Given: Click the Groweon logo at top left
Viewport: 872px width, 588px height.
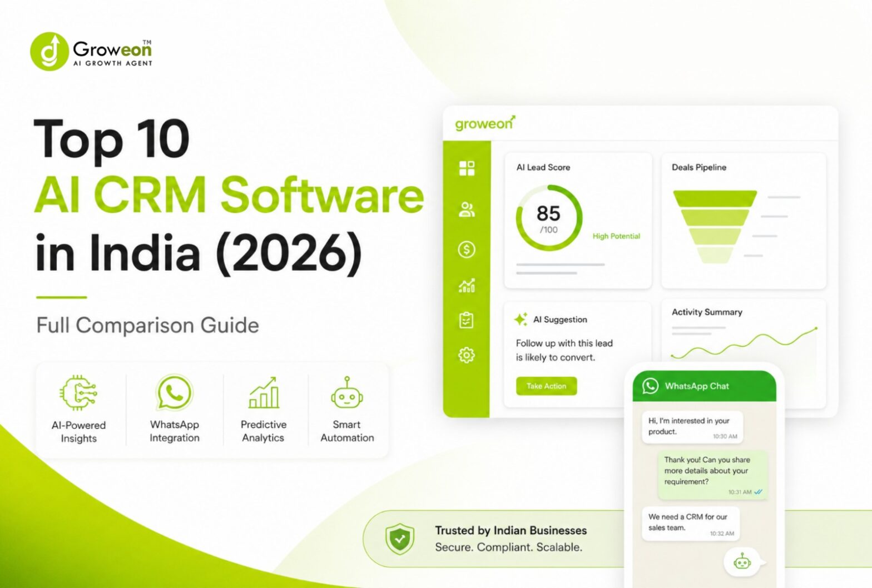Looking at the screenshot, I should coord(92,52).
